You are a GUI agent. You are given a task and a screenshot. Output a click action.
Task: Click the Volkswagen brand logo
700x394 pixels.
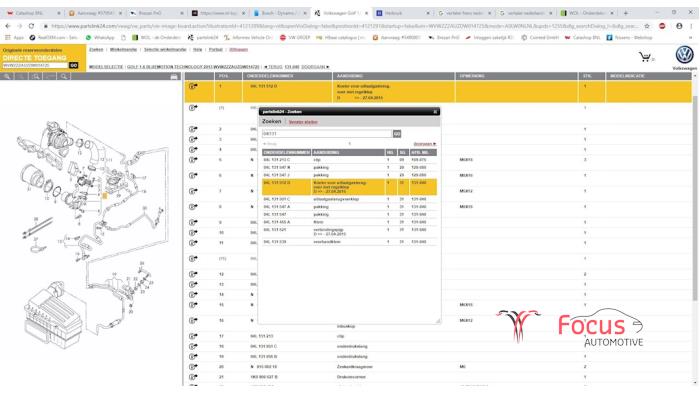[x=684, y=55]
